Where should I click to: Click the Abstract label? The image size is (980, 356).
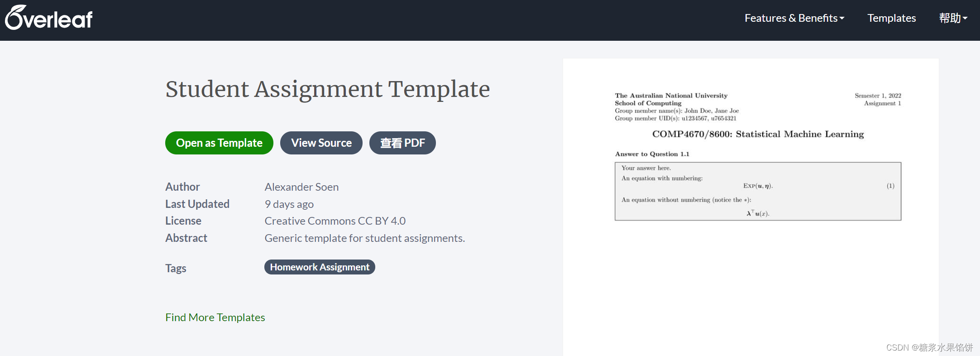pos(186,238)
